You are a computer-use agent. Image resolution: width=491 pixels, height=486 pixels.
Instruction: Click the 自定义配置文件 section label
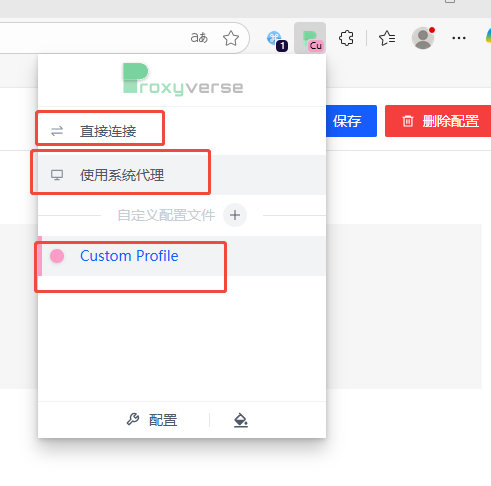pos(166,215)
